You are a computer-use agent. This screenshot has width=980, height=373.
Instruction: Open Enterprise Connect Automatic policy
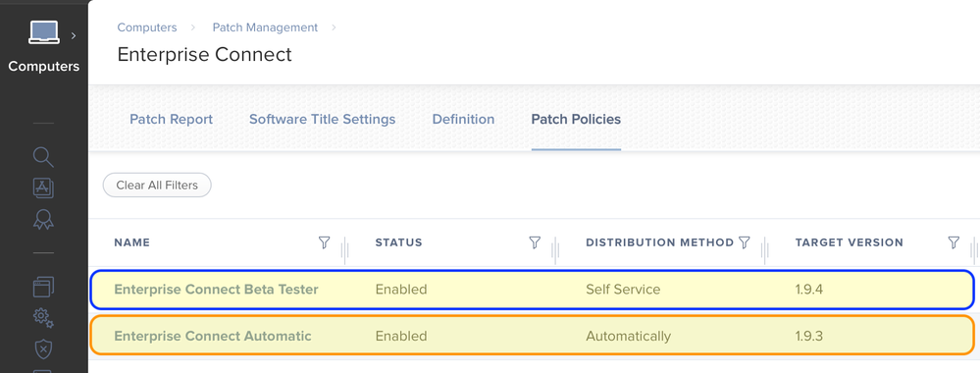213,336
